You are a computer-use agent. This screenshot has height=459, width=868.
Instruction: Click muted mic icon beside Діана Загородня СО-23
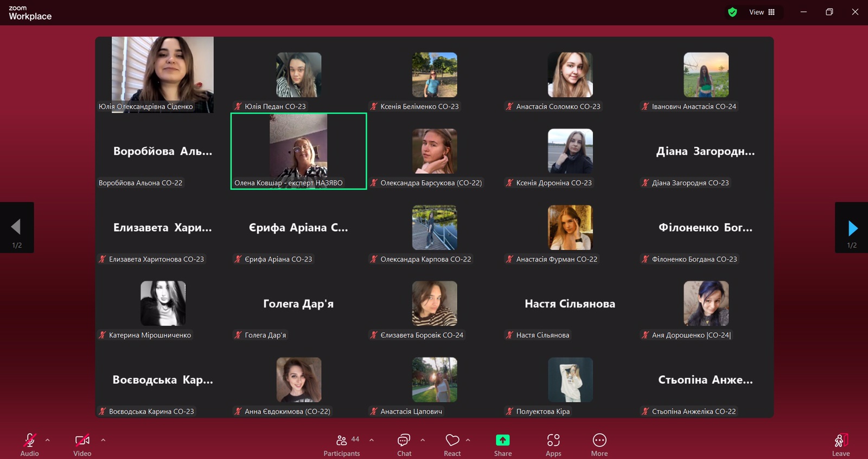[x=644, y=183]
